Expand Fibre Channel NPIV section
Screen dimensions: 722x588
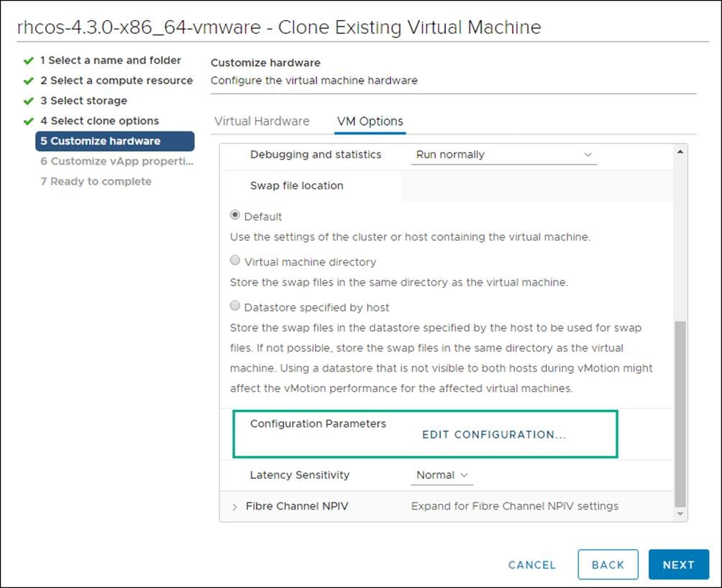click(x=235, y=507)
